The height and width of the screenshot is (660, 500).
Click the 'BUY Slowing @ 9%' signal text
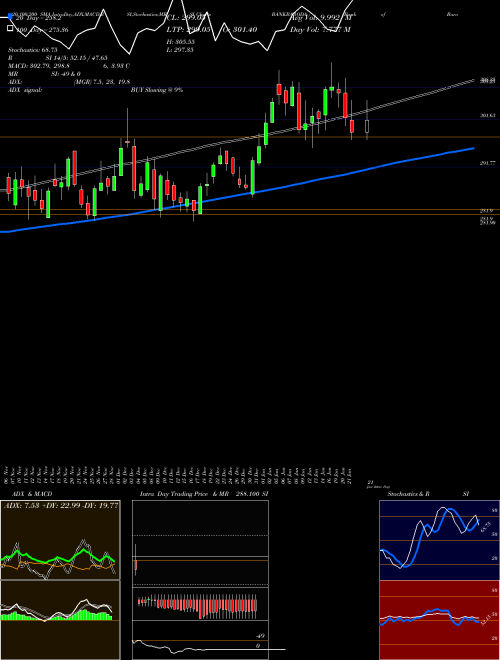tap(157, 90)
